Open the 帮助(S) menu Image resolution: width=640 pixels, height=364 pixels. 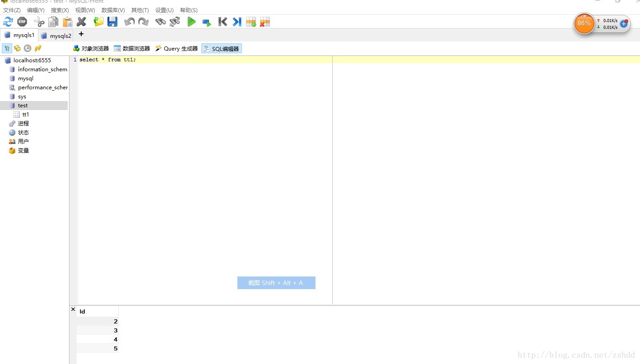pos(189,10)
